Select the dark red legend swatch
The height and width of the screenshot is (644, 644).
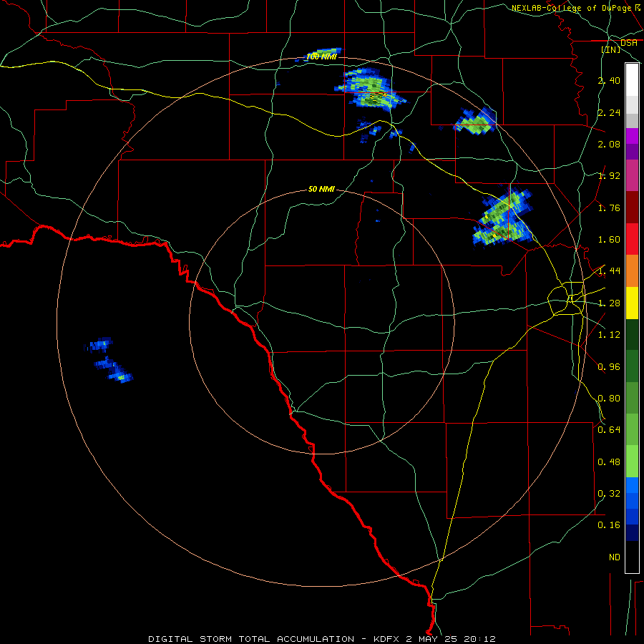tap(632, 208)
